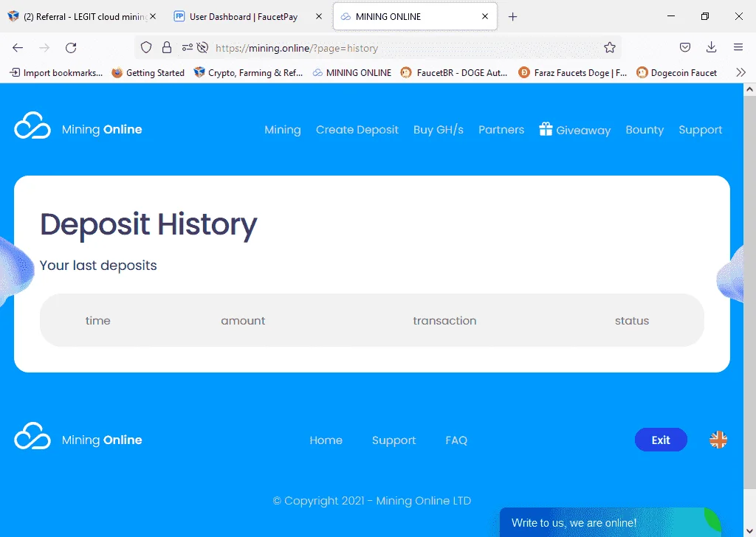
Task: Click the 'Deposit History' heading
Action: pos(148,225)
